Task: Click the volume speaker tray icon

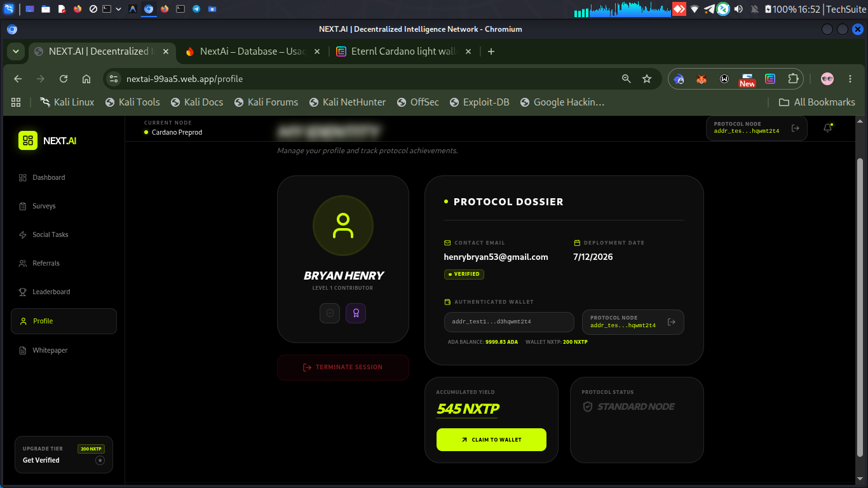Action: pyautogui.click(x=739, y=9)
